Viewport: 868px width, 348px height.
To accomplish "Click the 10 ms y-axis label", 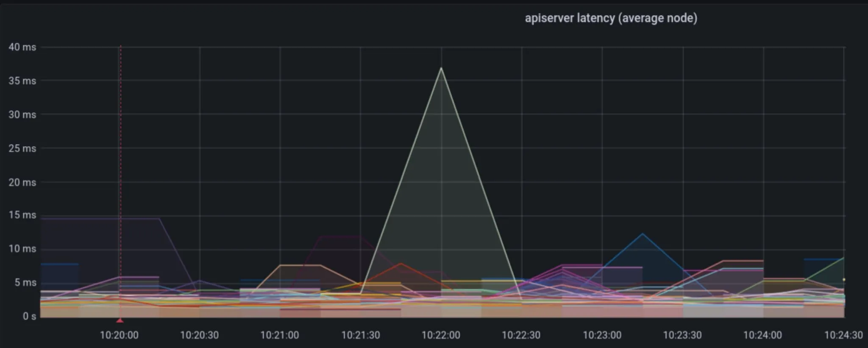I will [x=22, y=249].
